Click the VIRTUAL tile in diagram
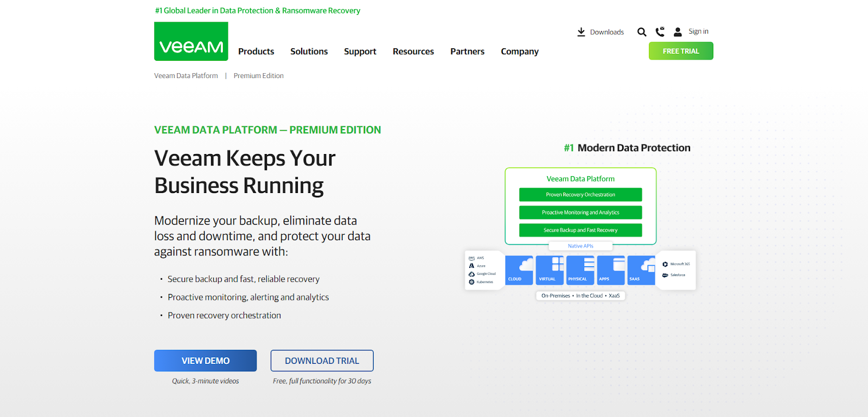868x417 pixels. click(x=550, y=270)
